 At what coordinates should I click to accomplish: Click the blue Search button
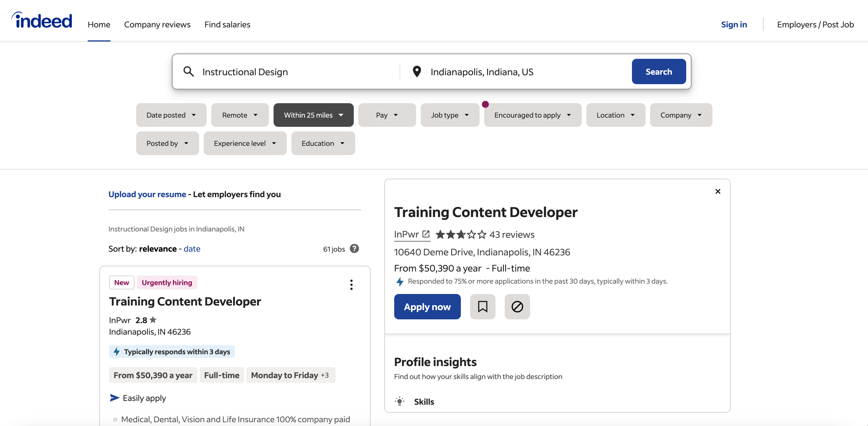[x=659, y=72]
